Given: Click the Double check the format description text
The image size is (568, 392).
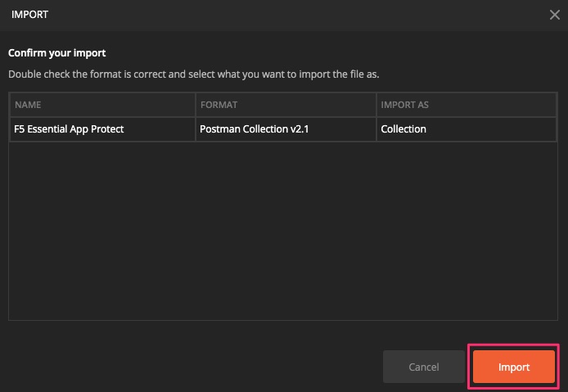Looking at the screenshot, I should pos(193,74).
